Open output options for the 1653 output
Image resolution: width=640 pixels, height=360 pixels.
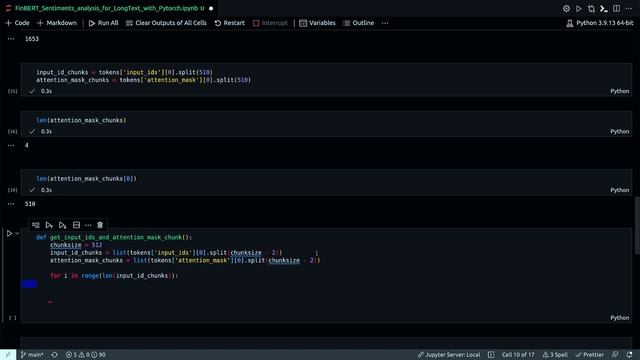point(11,39)
